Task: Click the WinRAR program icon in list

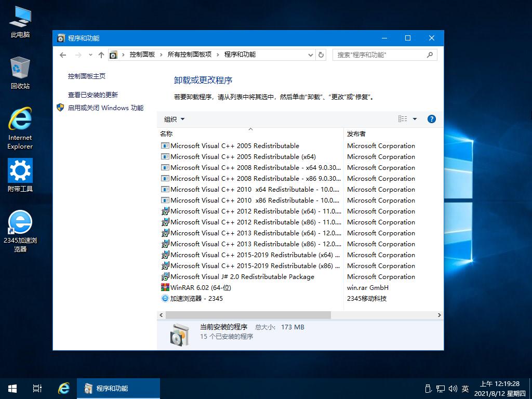Action: [165, 287]
